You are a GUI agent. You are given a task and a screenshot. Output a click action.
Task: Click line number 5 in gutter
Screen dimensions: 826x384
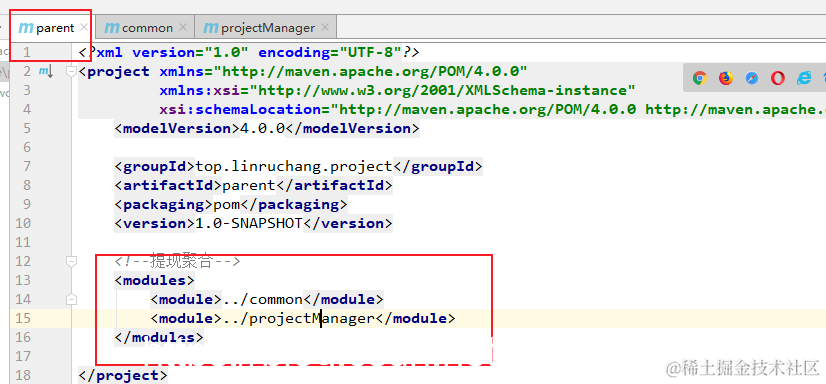point(26,129)
